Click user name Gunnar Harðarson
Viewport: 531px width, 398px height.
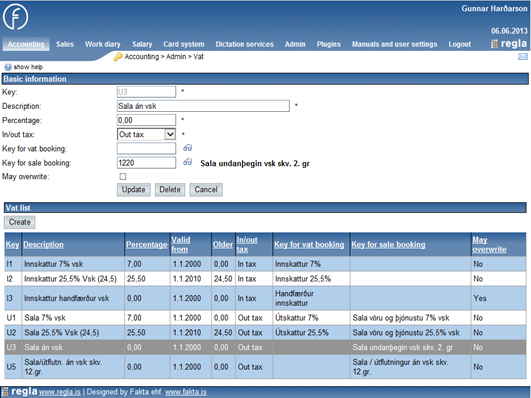pos(494,9)
